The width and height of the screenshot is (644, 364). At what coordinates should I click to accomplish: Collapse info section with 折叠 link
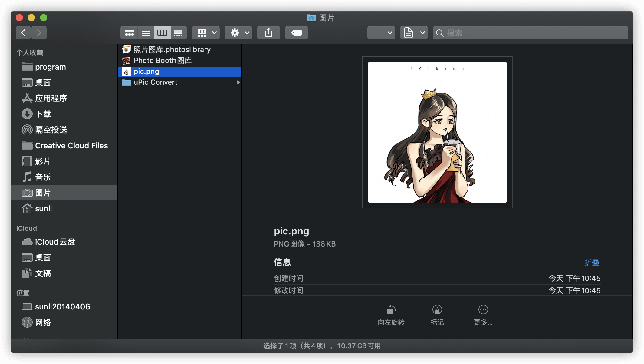pyautogui.click(x=592, y=263)
